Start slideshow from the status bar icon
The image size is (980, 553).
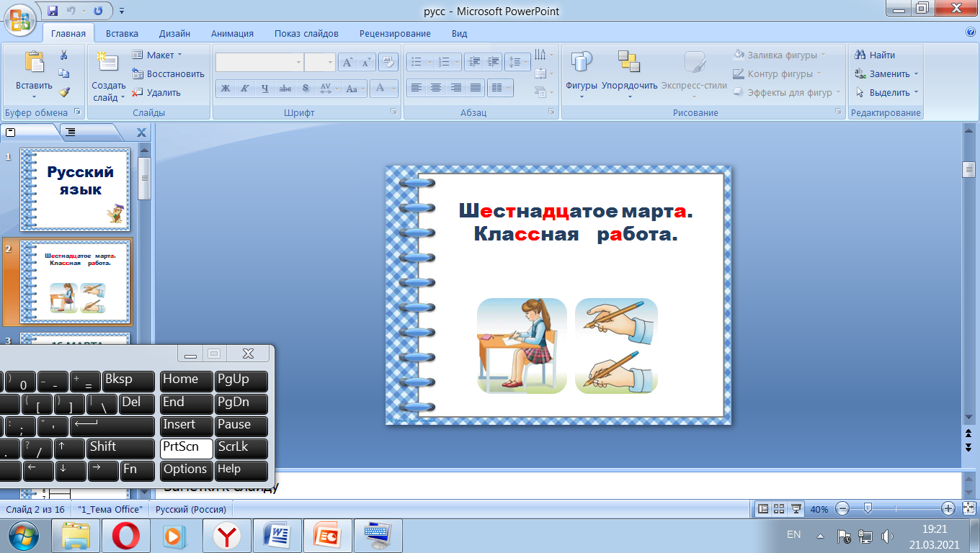(796, 509)
